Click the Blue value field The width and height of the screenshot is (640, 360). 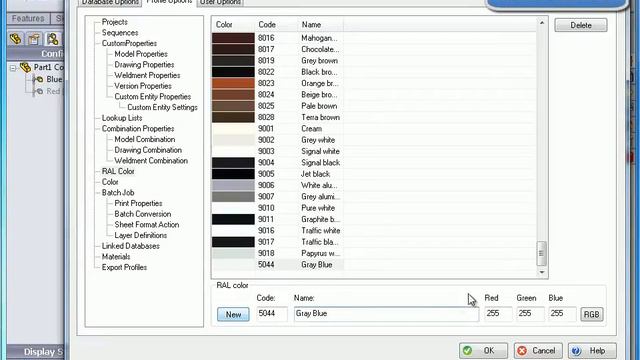[562, 314]
